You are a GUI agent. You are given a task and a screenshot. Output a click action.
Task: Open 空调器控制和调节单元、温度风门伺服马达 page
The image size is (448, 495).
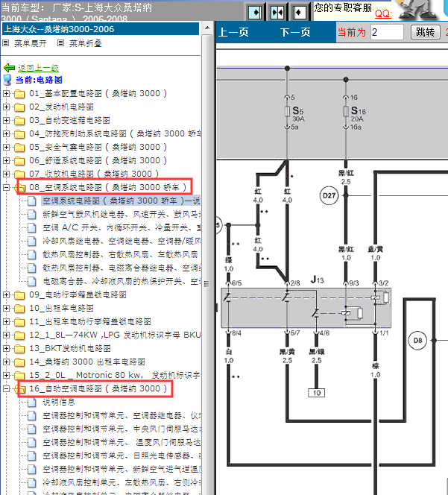(x=122, y=443)
